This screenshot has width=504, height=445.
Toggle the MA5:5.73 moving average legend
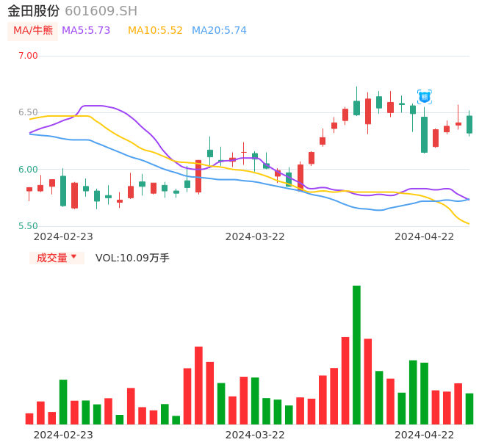pos(86,31)
